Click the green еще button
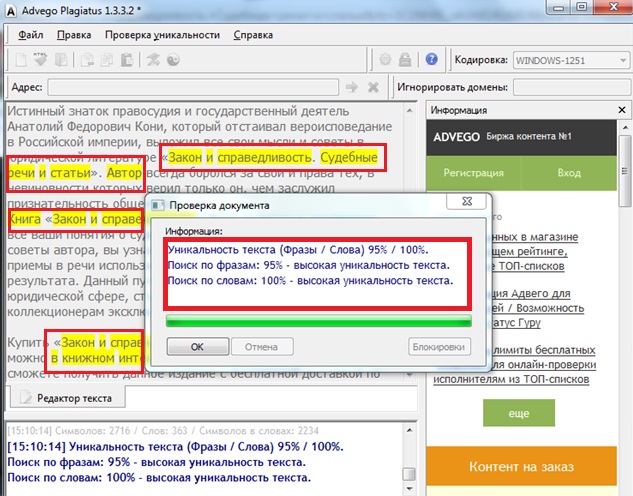Screen dimensions: 633x496 (519, 413)
